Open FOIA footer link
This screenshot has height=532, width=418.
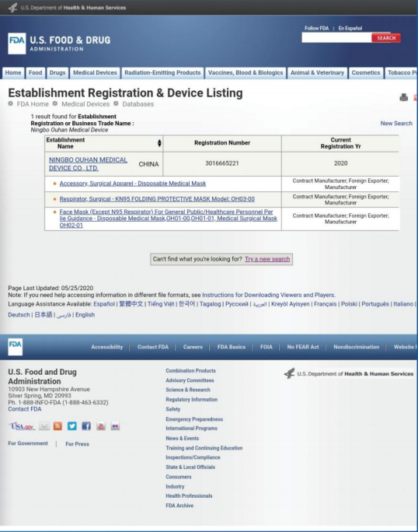[266, 347]
